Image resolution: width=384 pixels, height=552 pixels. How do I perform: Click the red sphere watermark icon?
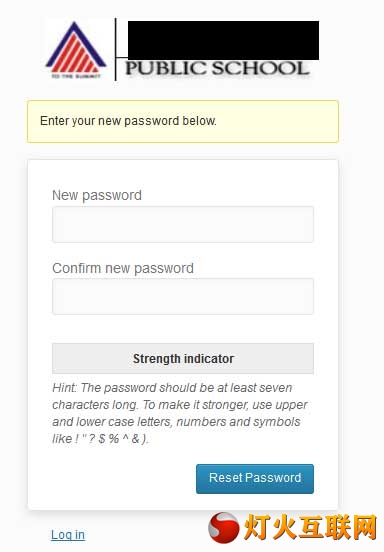pyautogui.click(x=224, y=528)
